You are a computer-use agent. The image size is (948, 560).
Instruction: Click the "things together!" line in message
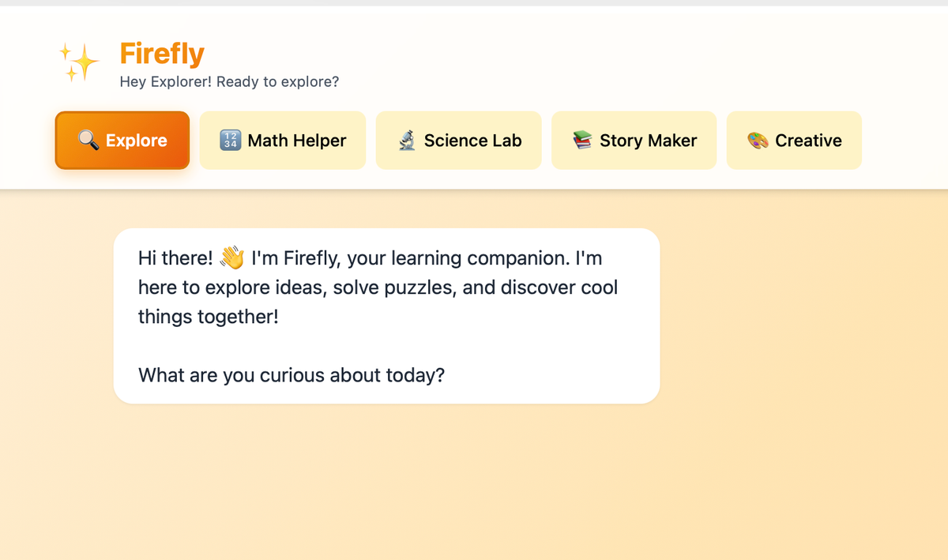click(208, 317)
